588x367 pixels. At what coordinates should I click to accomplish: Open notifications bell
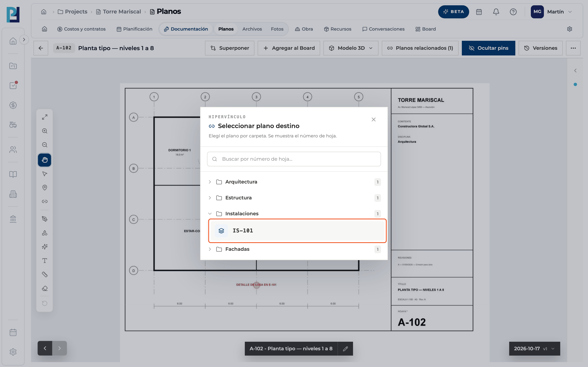[496, 12]
